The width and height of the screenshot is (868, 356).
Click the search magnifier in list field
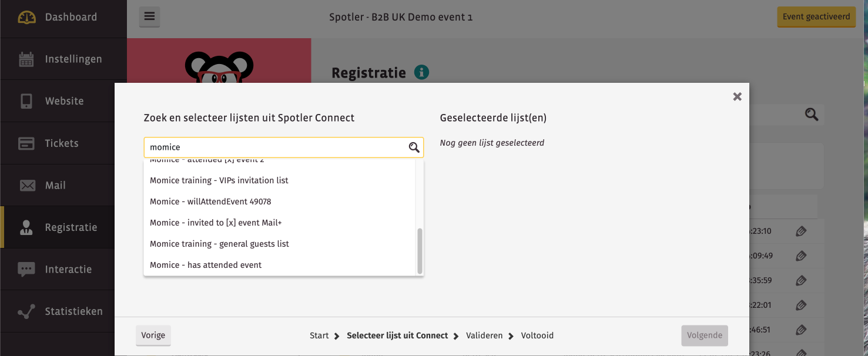point(414,147)
